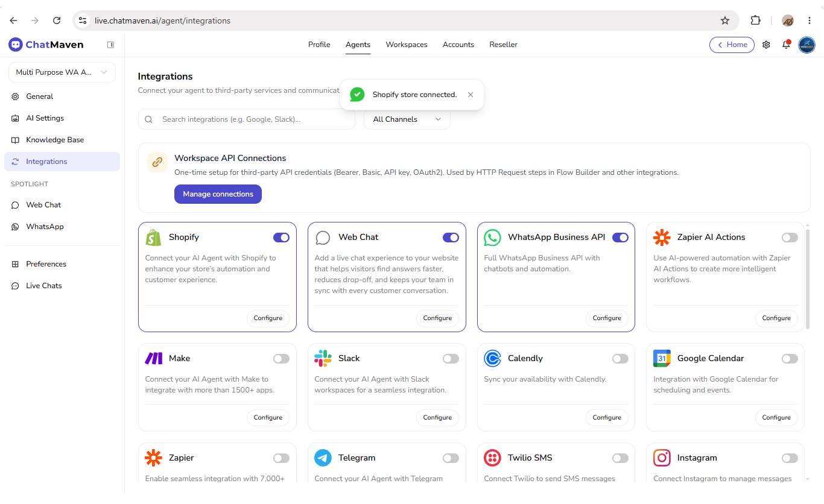Image resolution: width=824 pixels, height=504 pixels.
Task: Configure the Google Calendar integration
Action: pyautogui.click(x=776, y=417)
